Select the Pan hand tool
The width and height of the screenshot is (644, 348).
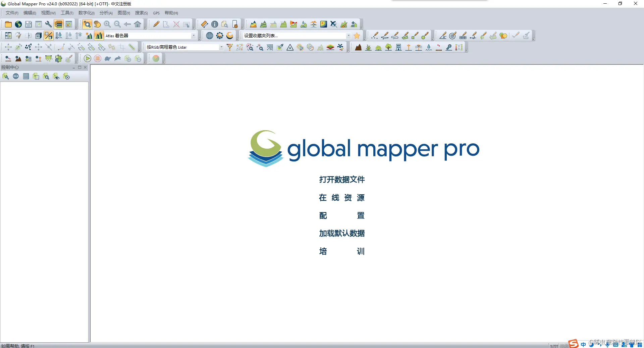[97, 24]
